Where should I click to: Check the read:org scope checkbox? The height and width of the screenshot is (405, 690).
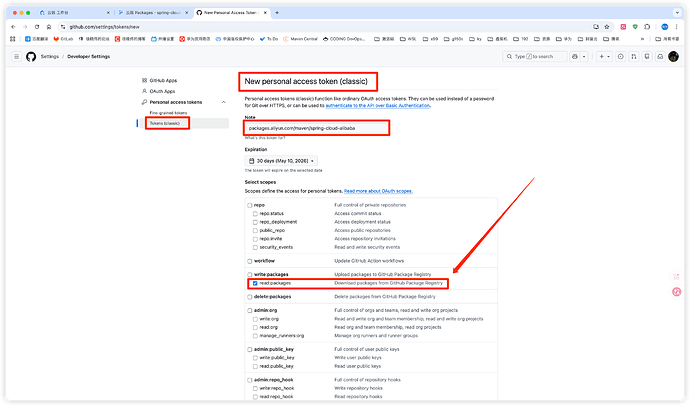click(x=255, y=328)
